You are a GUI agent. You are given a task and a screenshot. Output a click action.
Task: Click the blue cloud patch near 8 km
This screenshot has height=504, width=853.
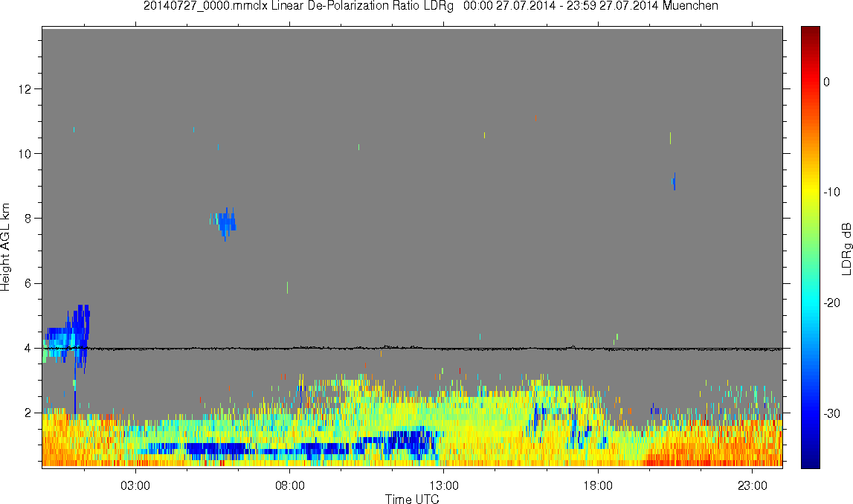click(225, 223)
